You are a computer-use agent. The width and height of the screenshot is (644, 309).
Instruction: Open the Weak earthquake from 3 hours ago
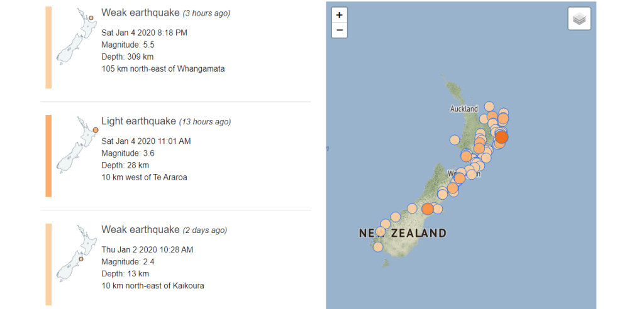(140, 13)
